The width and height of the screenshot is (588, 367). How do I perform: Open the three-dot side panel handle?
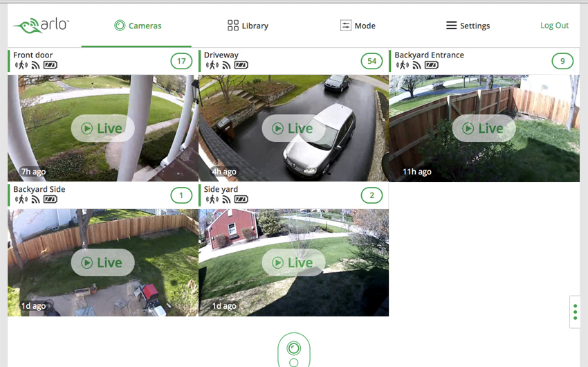575,312
